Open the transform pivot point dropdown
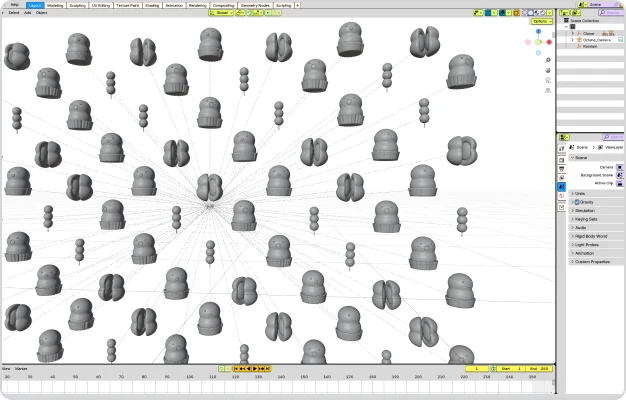Viewport: 626px width, 400px height. (x=240, y=13)
